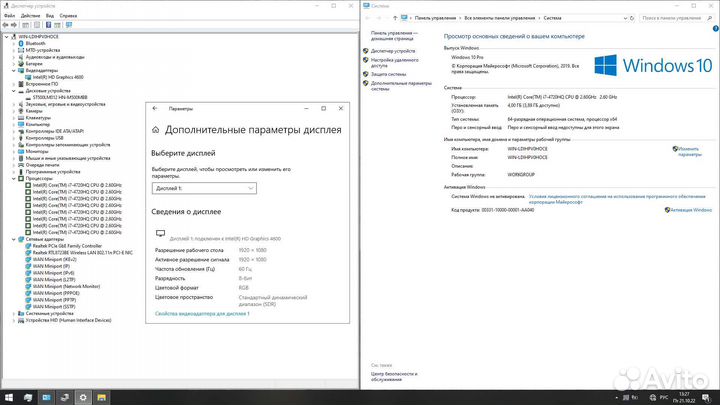This screenshot has width=720, height=405.
Task: Collapse the Дисковые устройства category
Action: point(14,91)
